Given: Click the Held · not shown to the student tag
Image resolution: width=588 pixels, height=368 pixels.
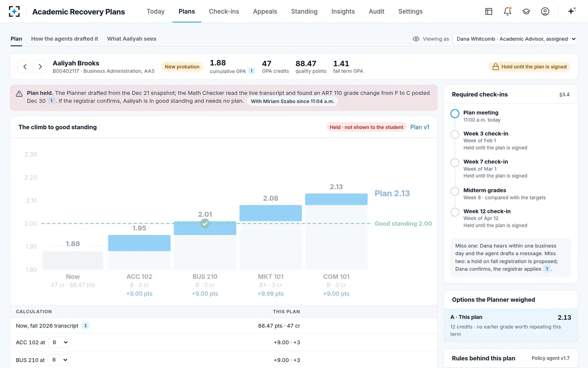Looking at the screenshot, I should click(366, 127).
